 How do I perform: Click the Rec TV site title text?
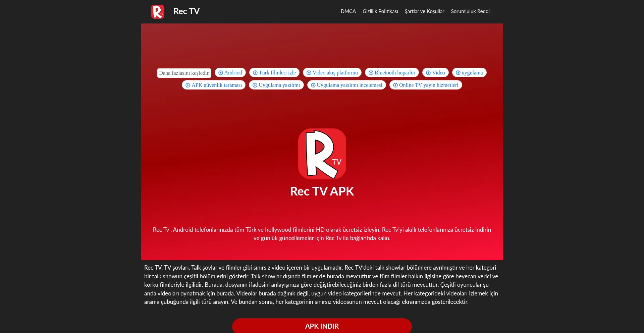[186, 11]
